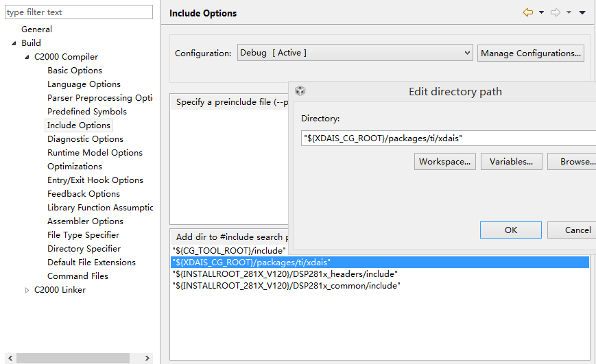Click the Edit directory path dialog icon
596x364 pixels.
pyautogui.click(x=300, y=91)
